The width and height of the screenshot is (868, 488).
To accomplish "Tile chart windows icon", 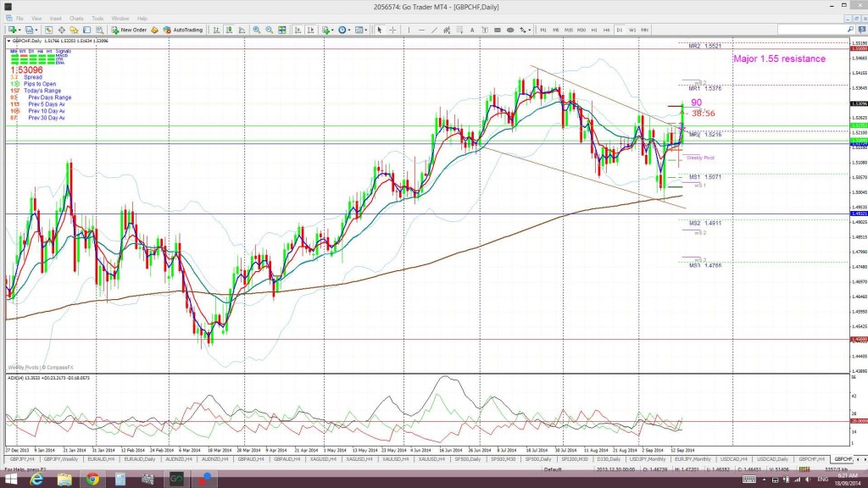I will tap(282, 30).
